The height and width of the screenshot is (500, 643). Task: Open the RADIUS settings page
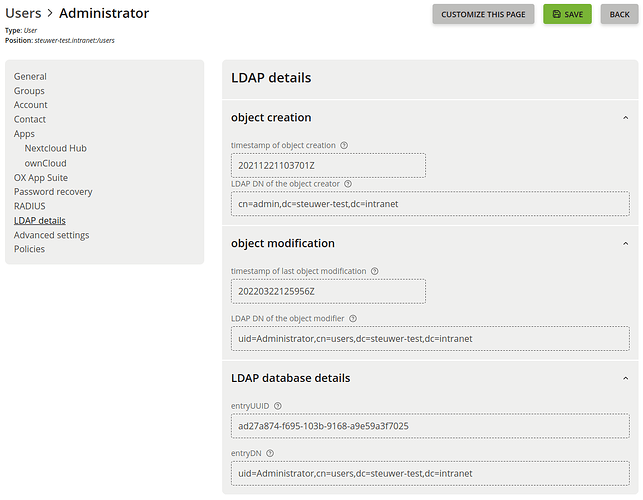30,206
